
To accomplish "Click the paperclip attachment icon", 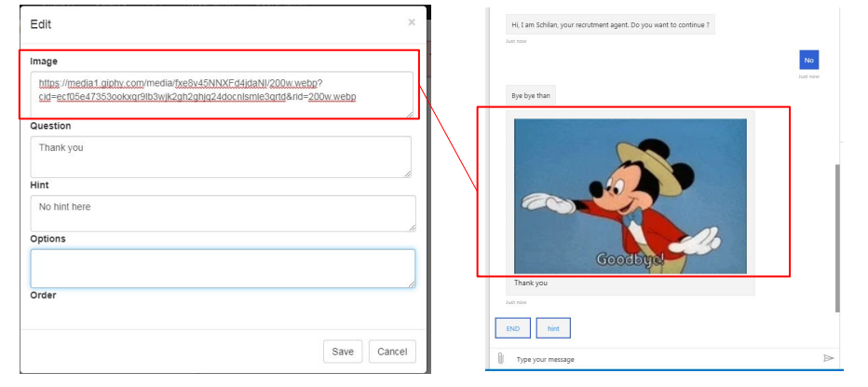I will pos(500,358).
